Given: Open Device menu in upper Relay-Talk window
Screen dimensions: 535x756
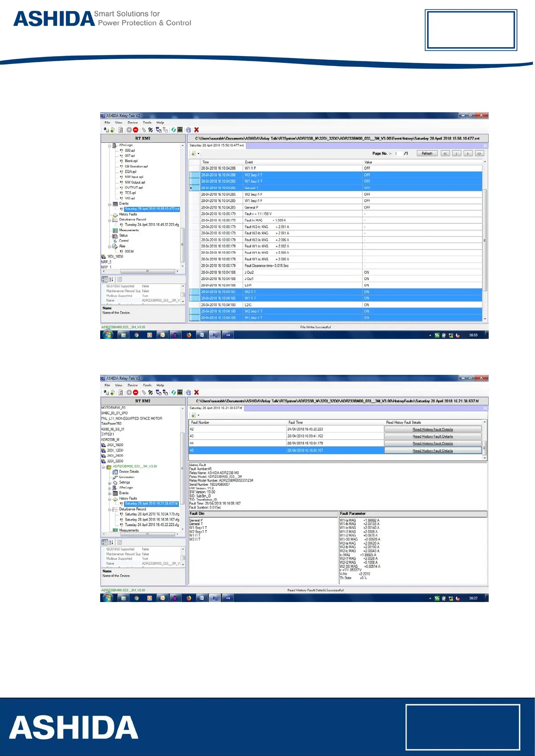Looking at the screenshot, I should click(133, 123).
